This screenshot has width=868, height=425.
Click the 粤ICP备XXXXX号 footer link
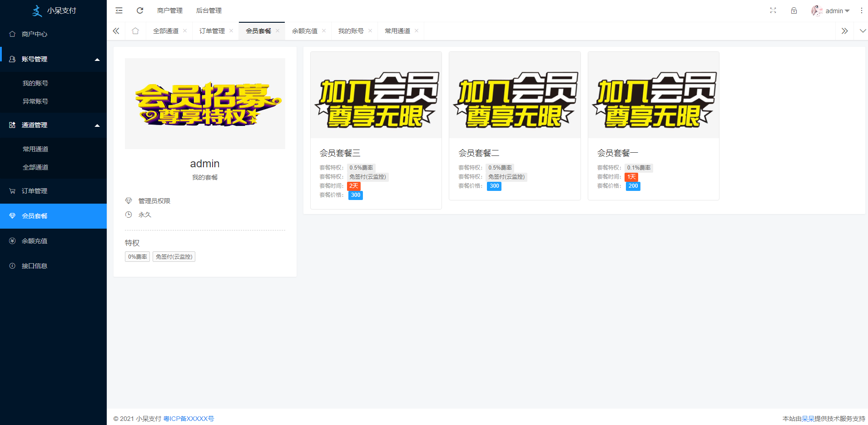pos(188,419)
